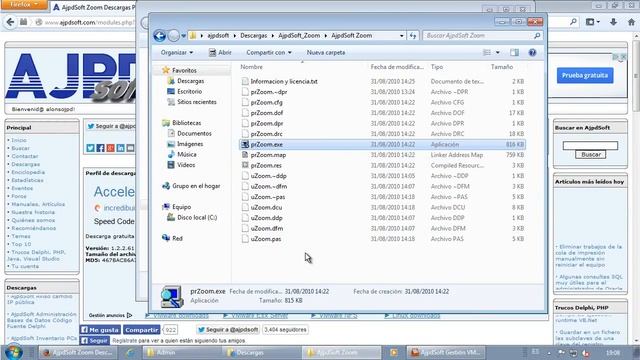The image size is (640, 360).
Task: Click the Buscar AjpdSoft Zoom search field
Action: [x=483, y=36]
